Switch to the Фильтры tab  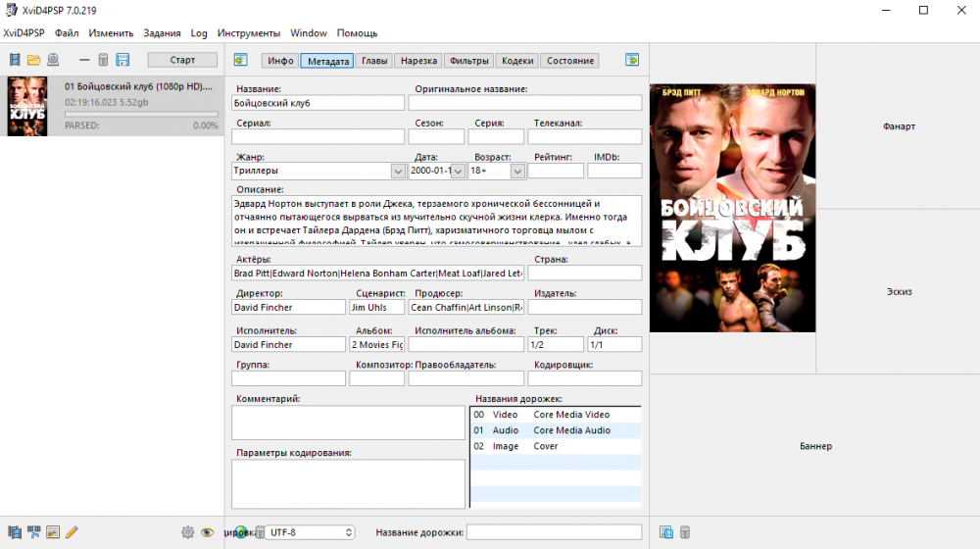[468, 61]
